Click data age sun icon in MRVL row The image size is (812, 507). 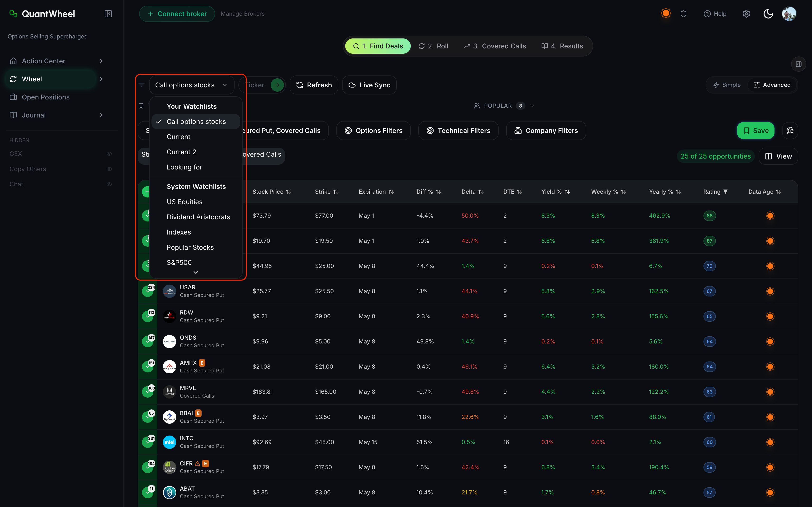point(770,392)
